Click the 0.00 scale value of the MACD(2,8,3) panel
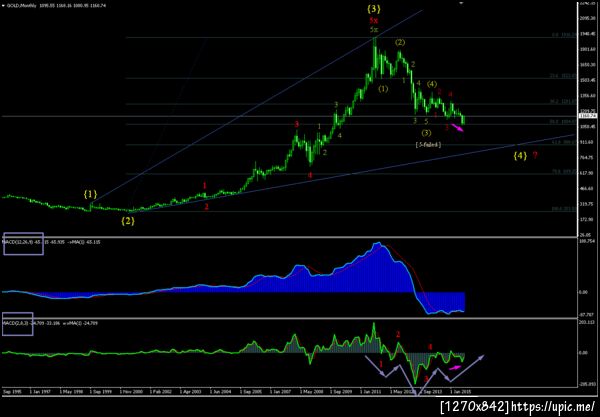 583,353
